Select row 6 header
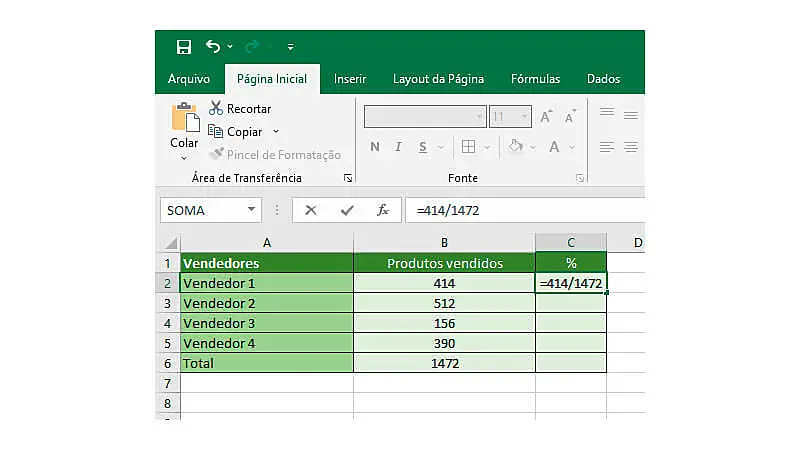Viewport: 800px width, 450px height. [168, 363]
